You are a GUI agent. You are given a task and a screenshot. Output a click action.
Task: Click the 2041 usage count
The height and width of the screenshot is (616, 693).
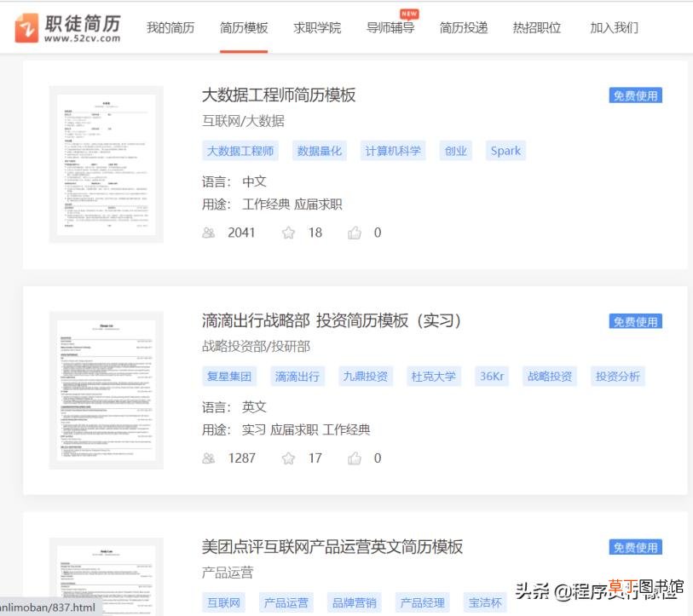(241, 233)
